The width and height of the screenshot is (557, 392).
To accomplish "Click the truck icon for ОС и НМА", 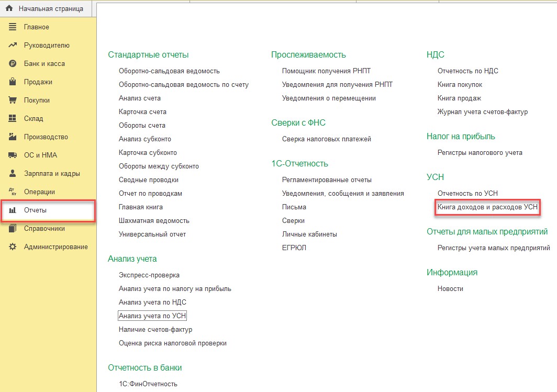I will 13,155.
